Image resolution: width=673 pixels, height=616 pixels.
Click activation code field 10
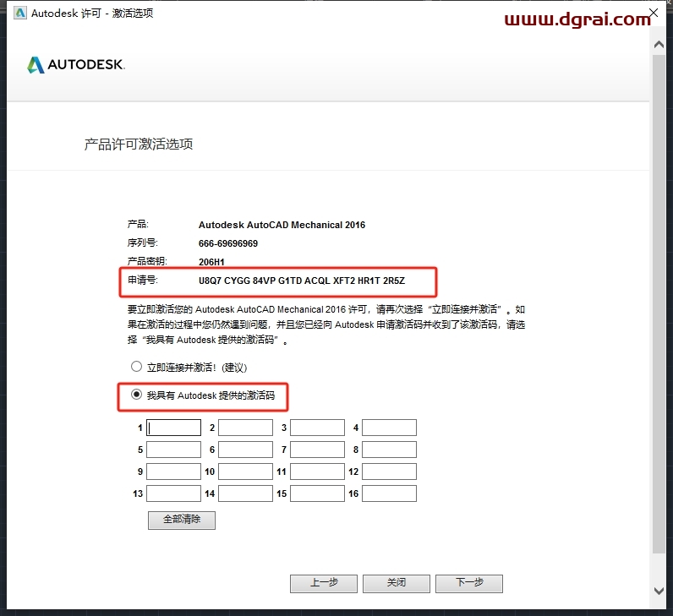click(245, 472)
